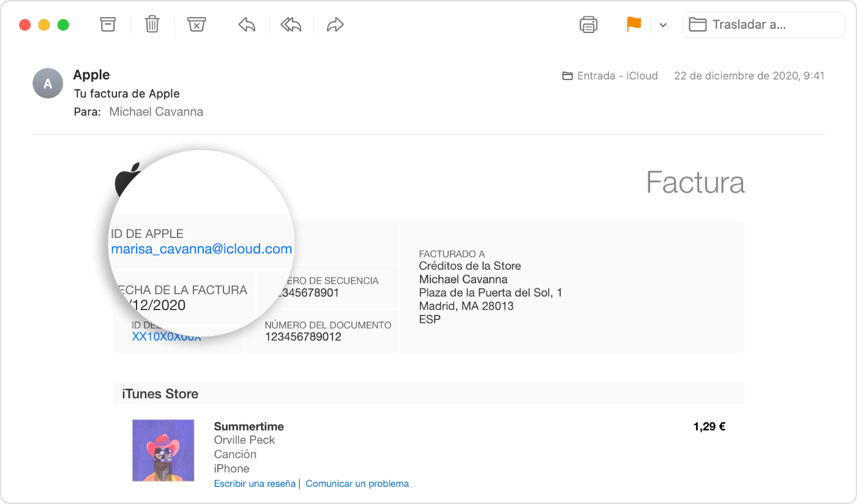Mark the email as junk
Viewport: 857px width, 504px height.
pos(196,24)
